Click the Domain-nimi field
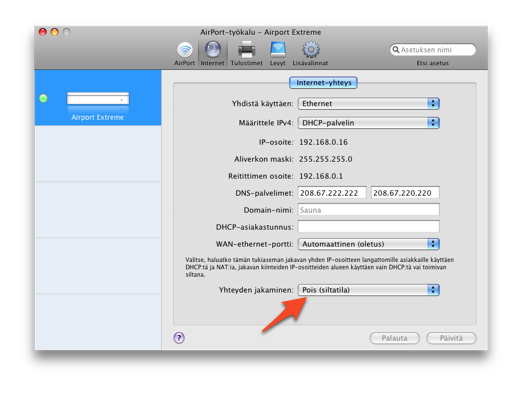The width and height of the screenshot is (522, 393). (x=369, y=210)
